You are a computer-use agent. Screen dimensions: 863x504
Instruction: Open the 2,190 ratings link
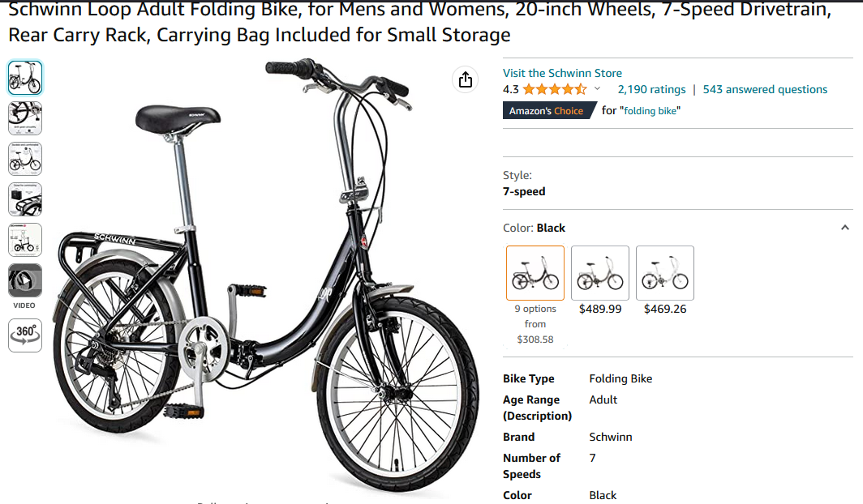651,89
